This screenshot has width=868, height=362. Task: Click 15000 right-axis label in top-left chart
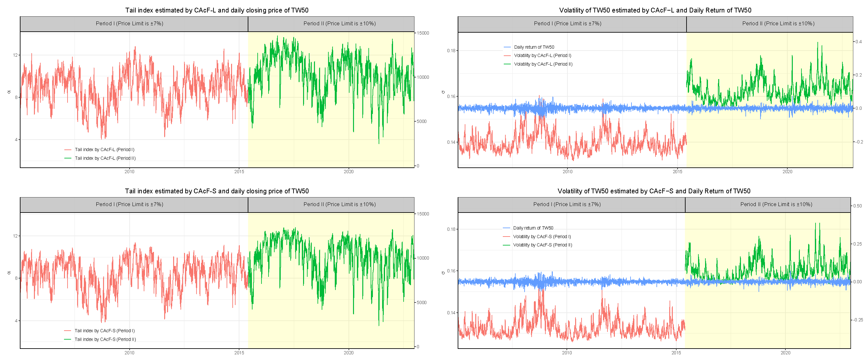click(423, 33)
